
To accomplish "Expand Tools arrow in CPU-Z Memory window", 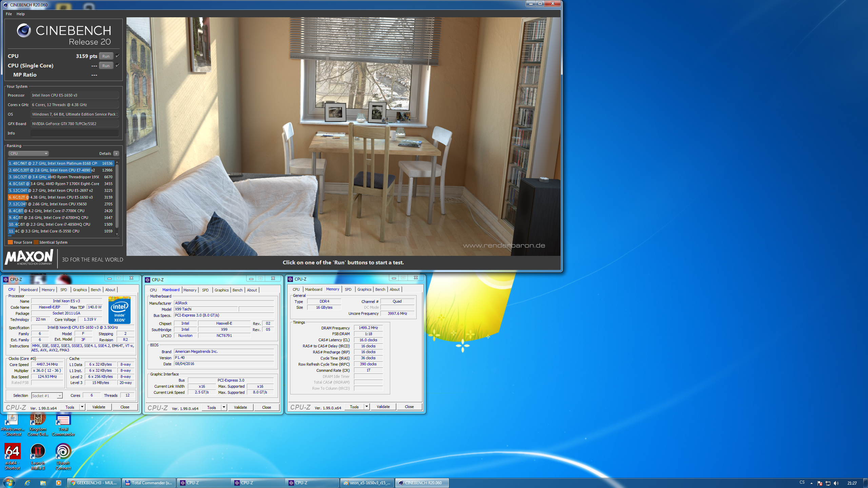I will tap(367, 407).
